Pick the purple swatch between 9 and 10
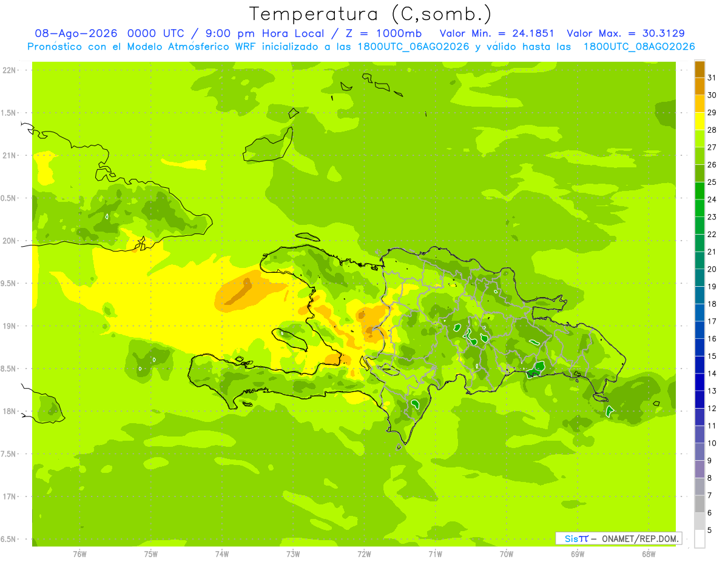The width and height of the screenshot is (728, 562). [699, 452]
